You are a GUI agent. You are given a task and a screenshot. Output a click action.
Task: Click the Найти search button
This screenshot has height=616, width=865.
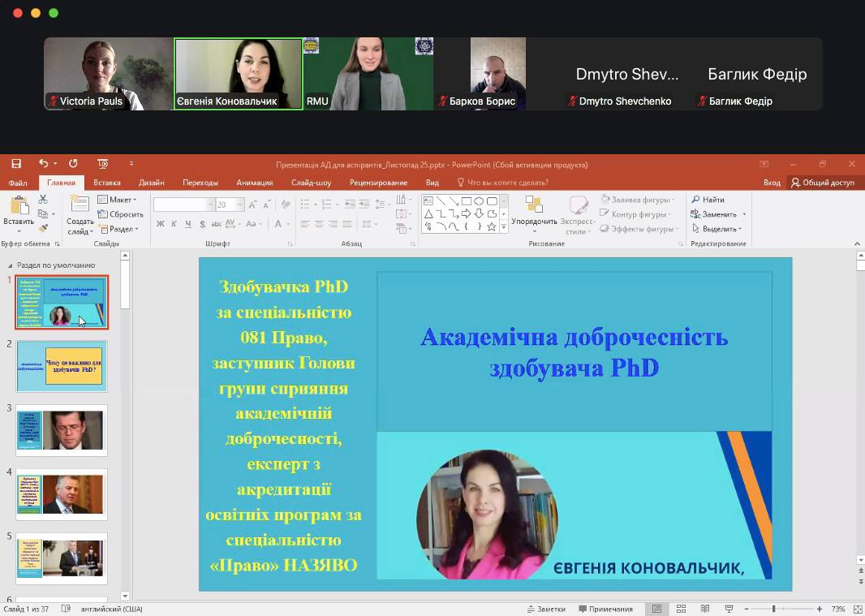coord(708,200)
